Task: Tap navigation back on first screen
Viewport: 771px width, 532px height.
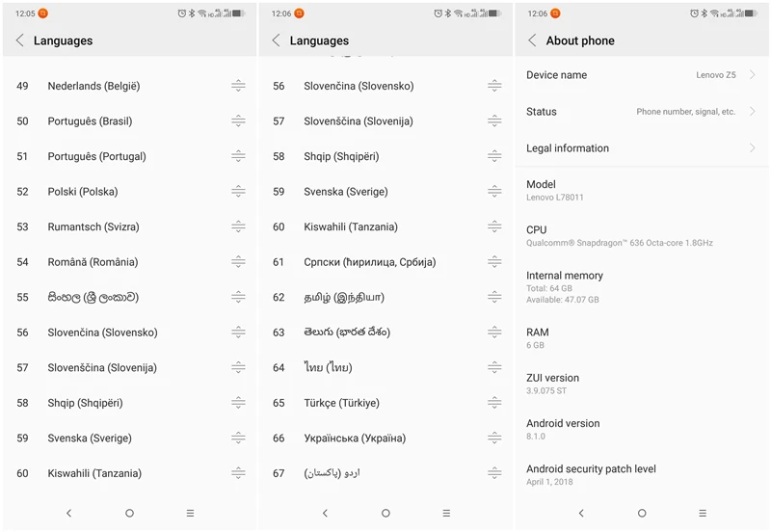Action: pyautogui.click(x=68, y=513)
